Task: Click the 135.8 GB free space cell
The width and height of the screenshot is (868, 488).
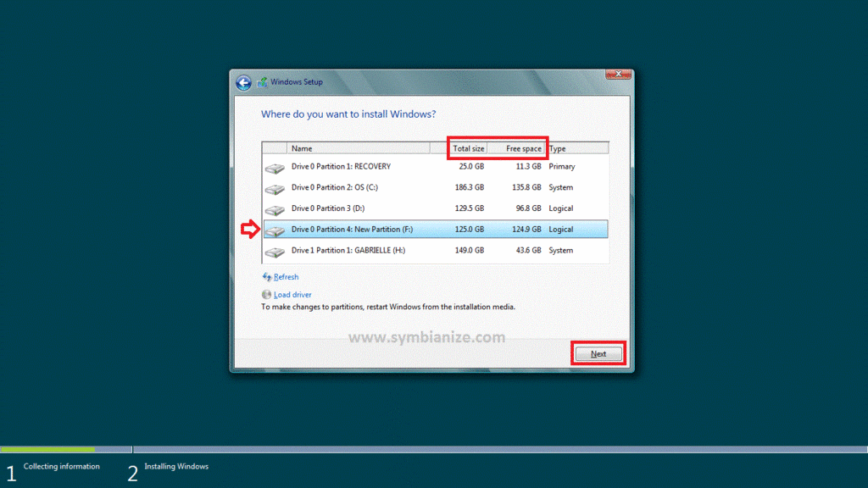Action: [x=526, y=187]
